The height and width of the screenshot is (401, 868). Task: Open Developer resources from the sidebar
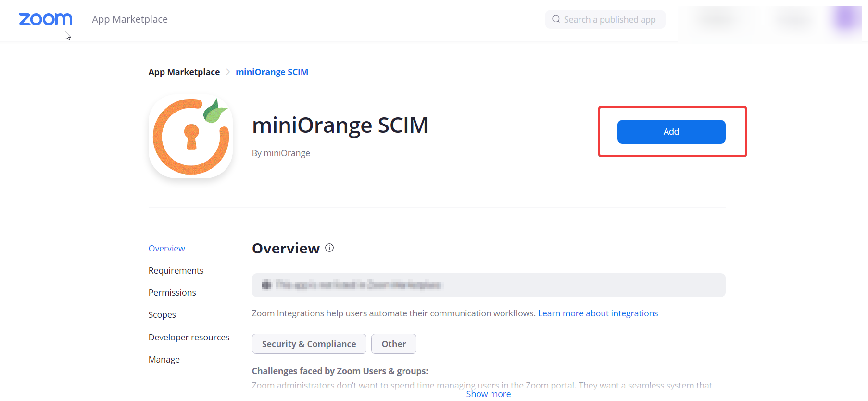[x=189, y=337]
